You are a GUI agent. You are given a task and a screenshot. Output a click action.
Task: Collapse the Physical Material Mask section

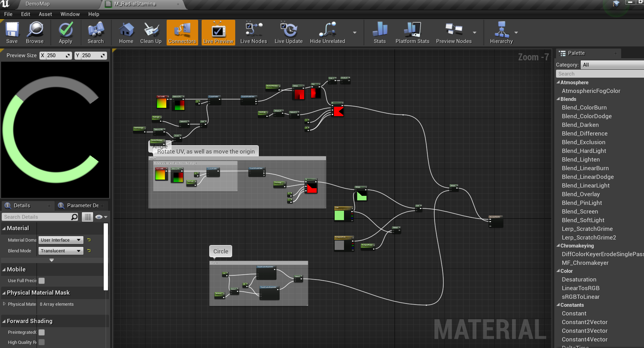4,293
